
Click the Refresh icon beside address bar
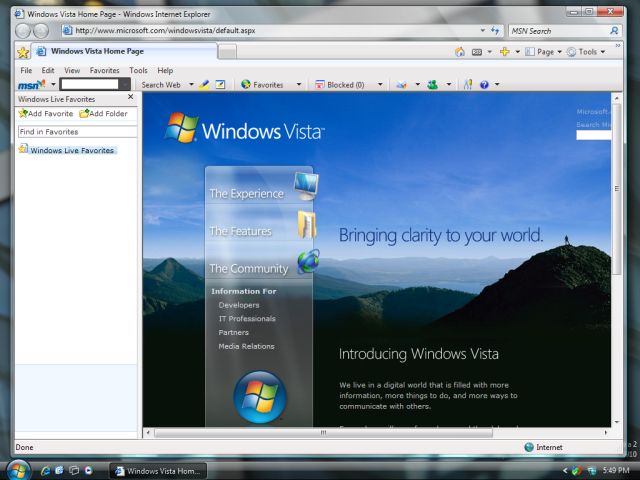pos(495,31)
